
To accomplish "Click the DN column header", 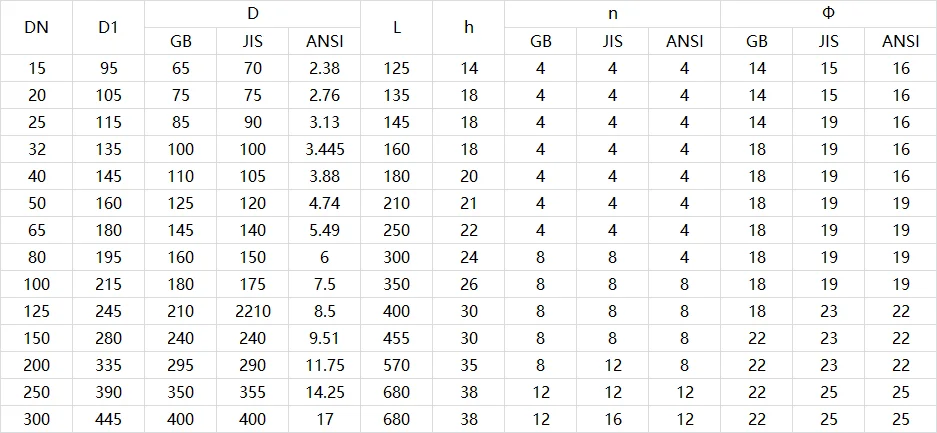I will click(x=37, y=28).
